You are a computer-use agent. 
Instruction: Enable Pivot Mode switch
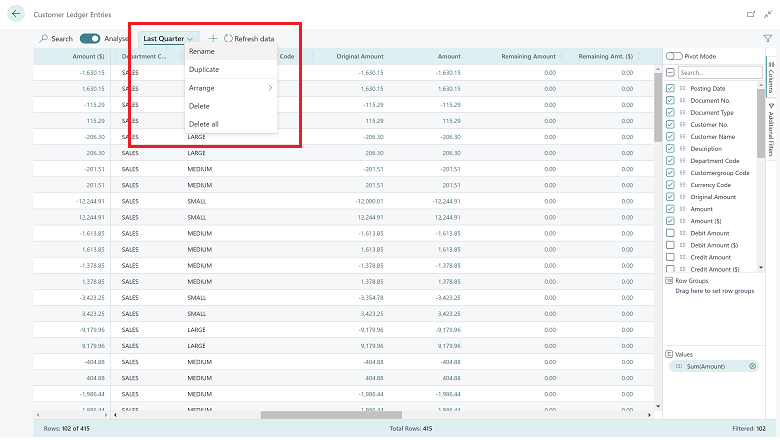(674, 56)
